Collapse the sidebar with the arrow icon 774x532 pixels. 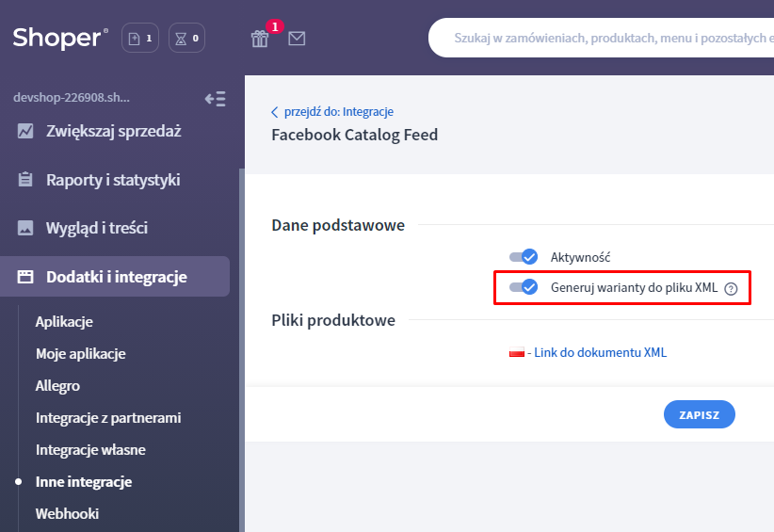point(215,98)
